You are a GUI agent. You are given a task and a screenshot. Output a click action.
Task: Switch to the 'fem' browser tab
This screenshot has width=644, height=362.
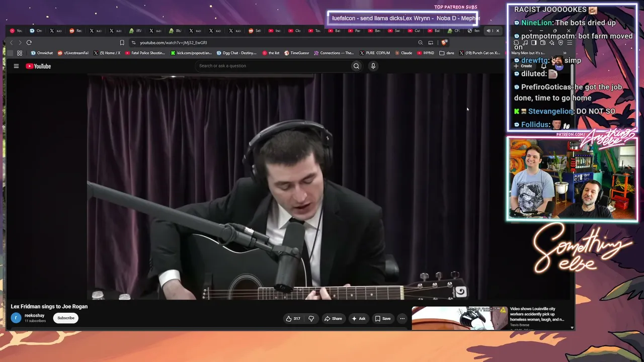tap(473, 31)
